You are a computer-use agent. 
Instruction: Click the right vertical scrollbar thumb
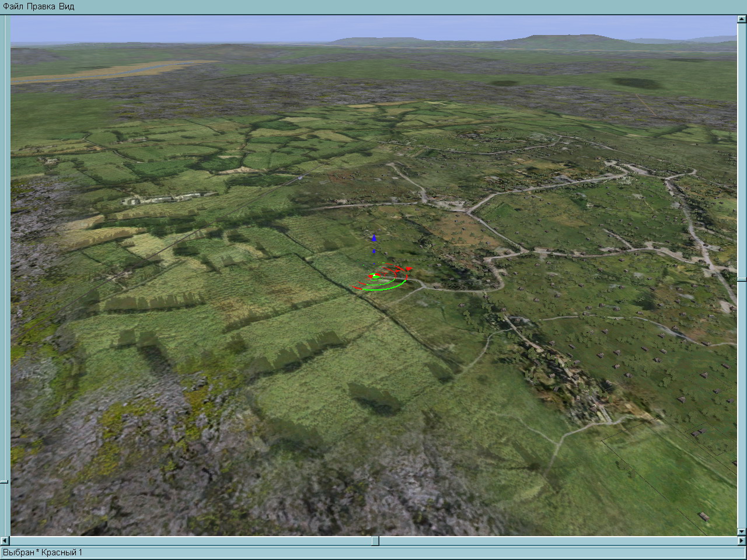coord(742,280)
